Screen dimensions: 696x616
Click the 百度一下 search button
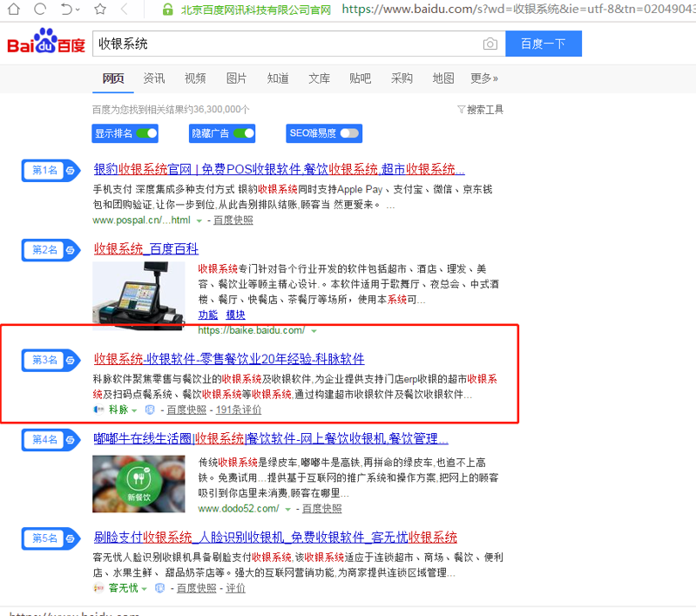click(544, 44)
